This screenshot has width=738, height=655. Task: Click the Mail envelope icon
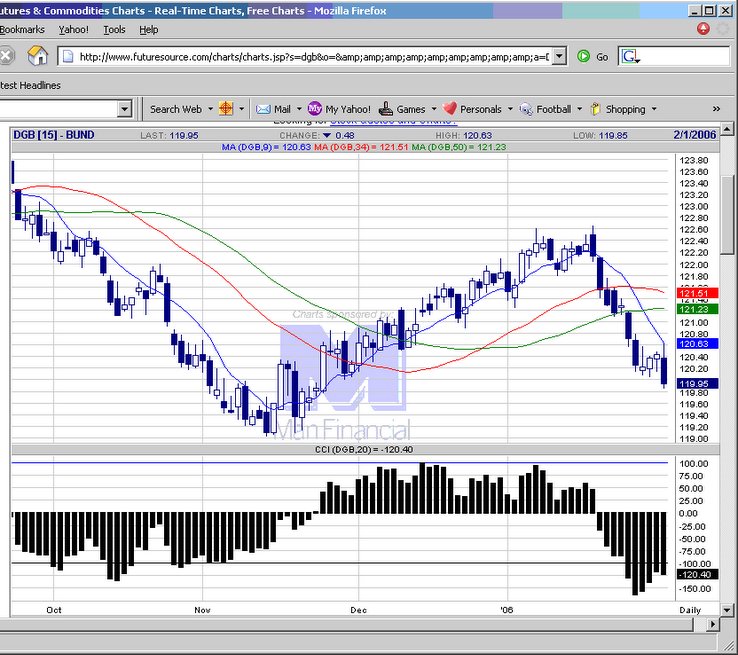pyautogui.click(x=263, y=109)
